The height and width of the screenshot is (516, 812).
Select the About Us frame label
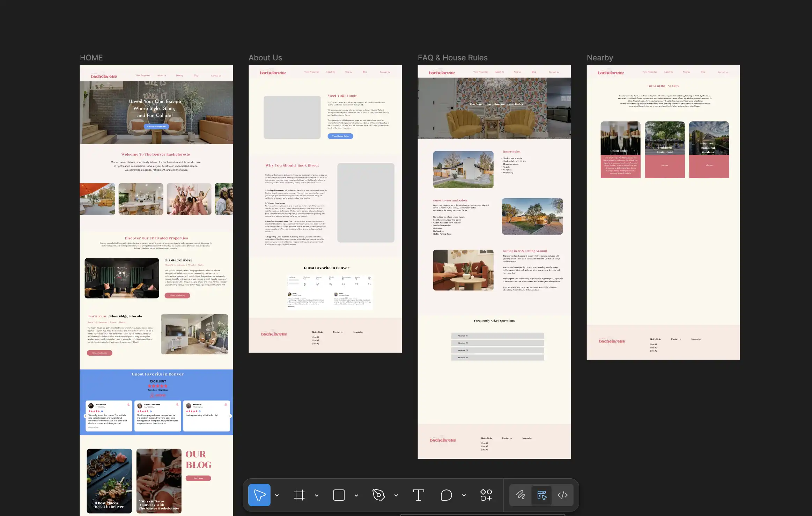[x=265, y=58]
